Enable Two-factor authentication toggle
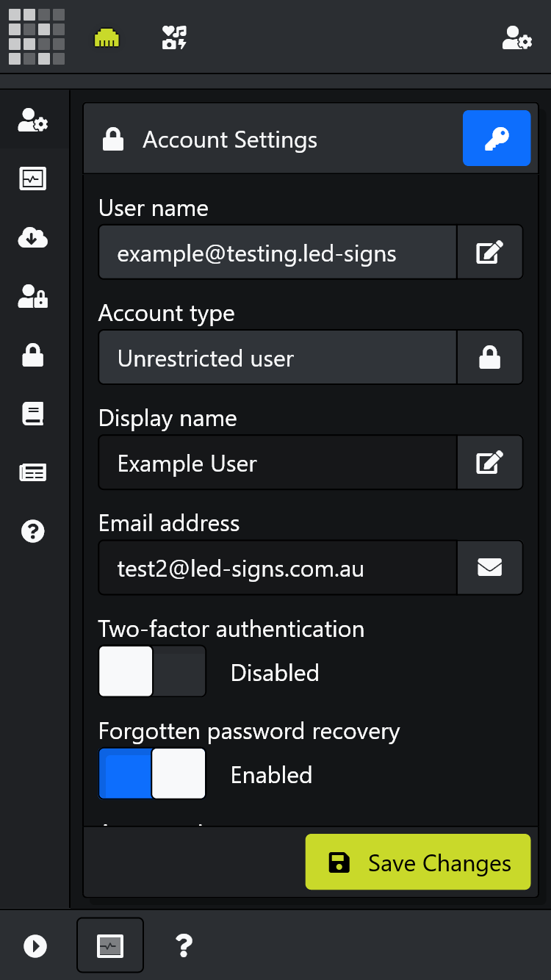551x980 pixels. pos(152,671)
